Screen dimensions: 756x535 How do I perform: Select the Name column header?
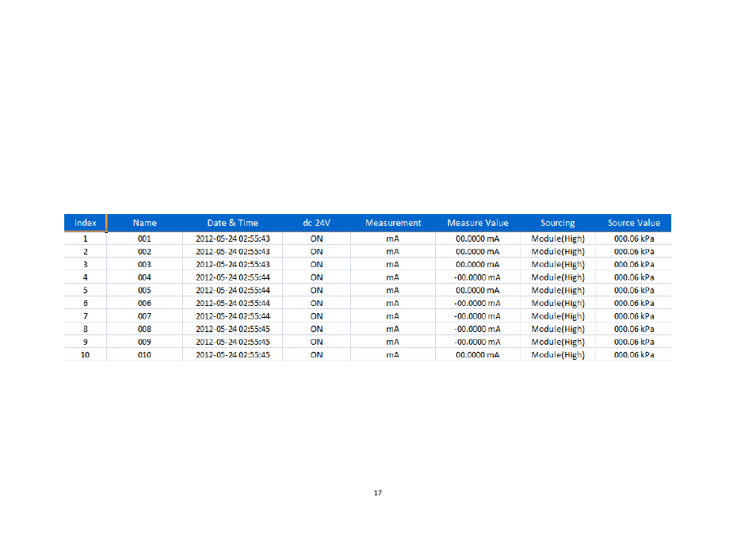click(145, 223)
